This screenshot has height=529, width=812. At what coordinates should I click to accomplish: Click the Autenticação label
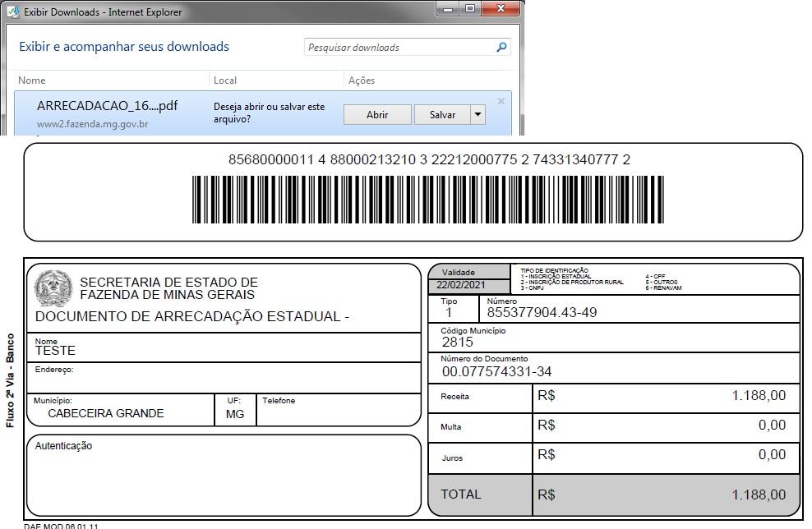click(63, 446)
